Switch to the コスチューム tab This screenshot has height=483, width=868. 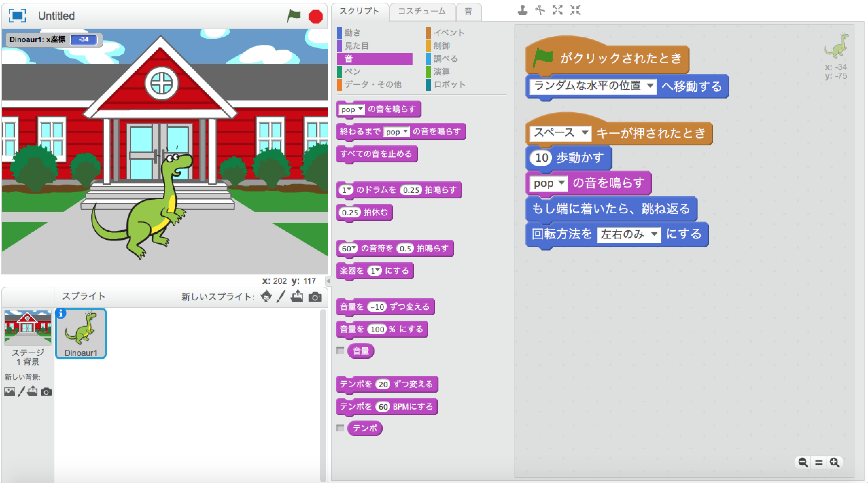pyautogui.click(x=422, y=11)
